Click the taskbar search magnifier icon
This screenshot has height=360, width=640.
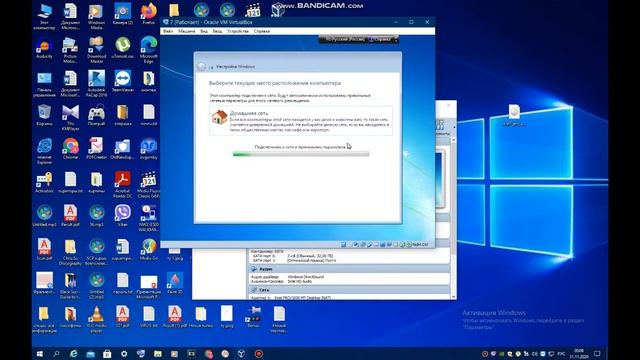[56, 353]
